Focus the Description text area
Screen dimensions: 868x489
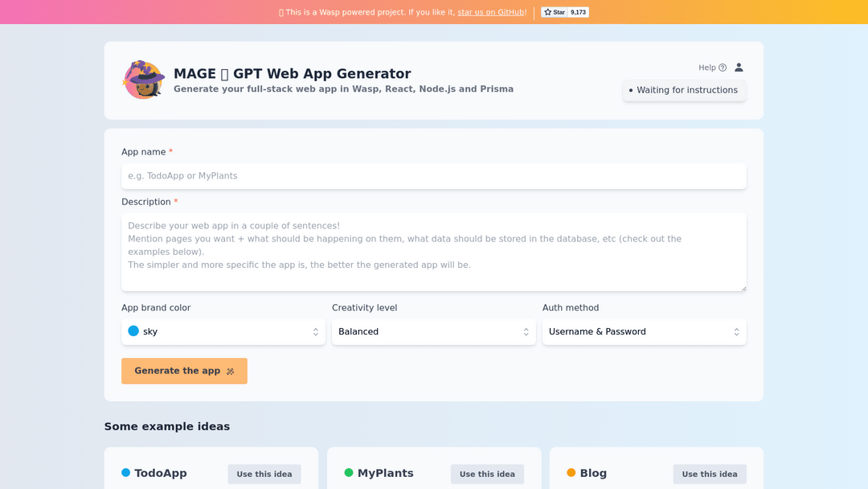433,252
